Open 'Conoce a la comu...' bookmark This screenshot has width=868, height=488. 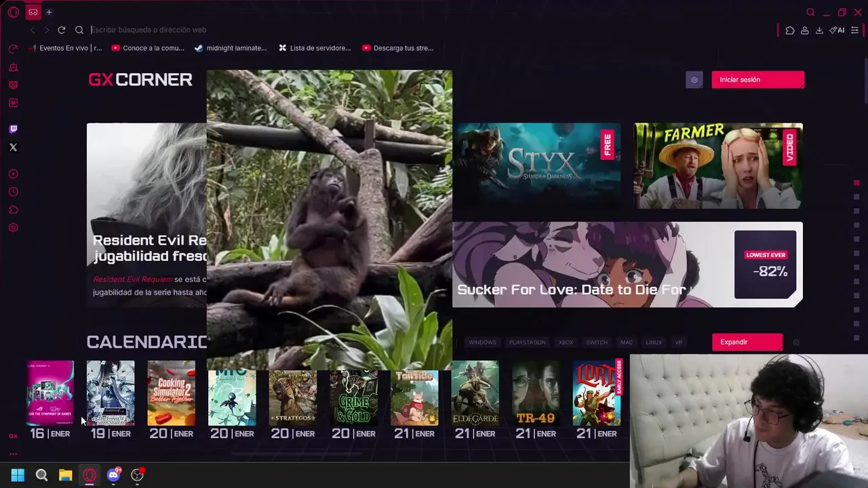point(148,48)
